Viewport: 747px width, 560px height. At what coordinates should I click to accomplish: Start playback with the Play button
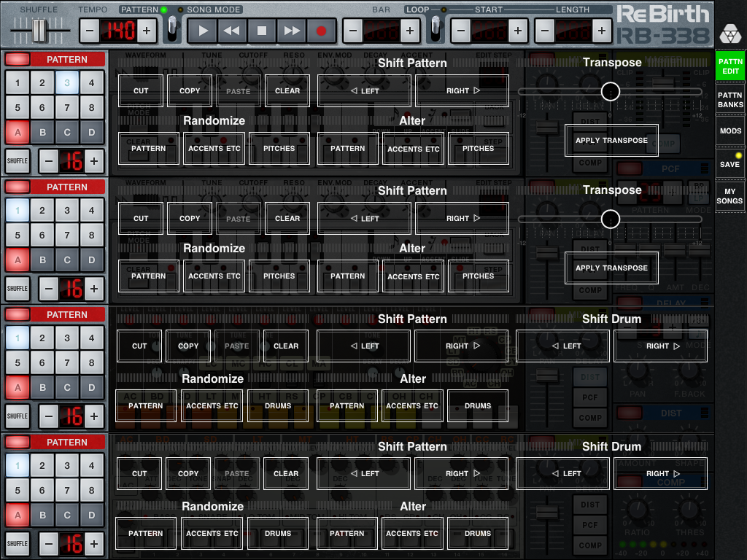(203, 31)
